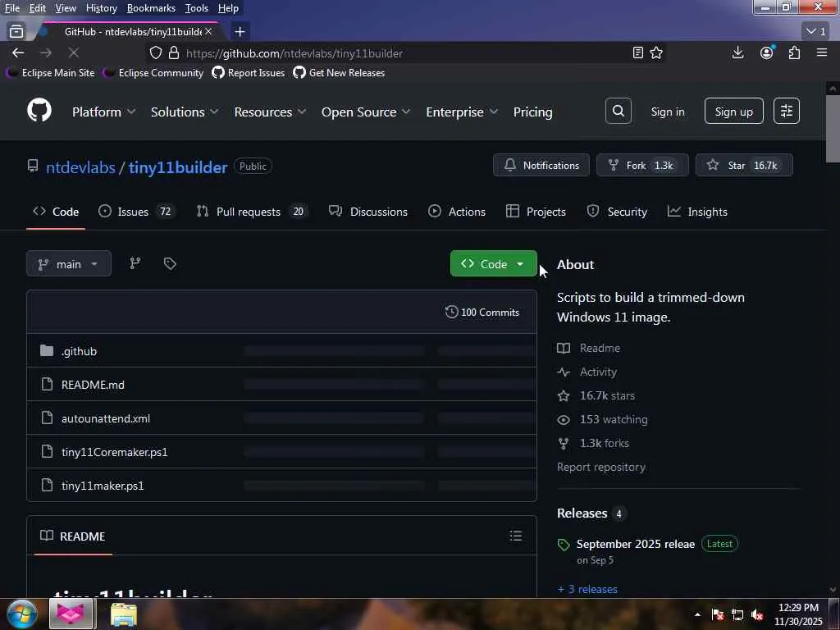This screenshot has width=840, height=630.
Task: Click the browser back arrow
Action: tap(18, 52)
